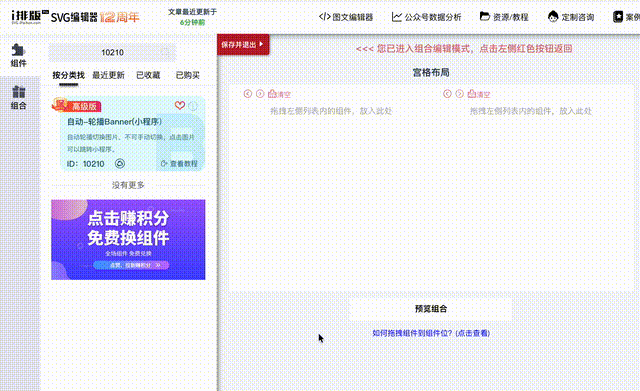640x391 pixels.
Task: Switch to the 已购买 tab
Action: [x=187, y=75]
